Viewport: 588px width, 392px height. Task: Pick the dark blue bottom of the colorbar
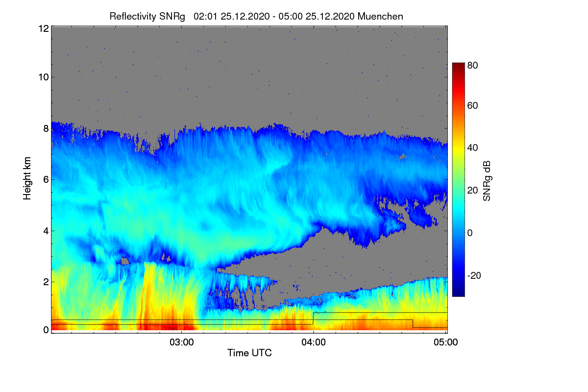tap(458, 293)
